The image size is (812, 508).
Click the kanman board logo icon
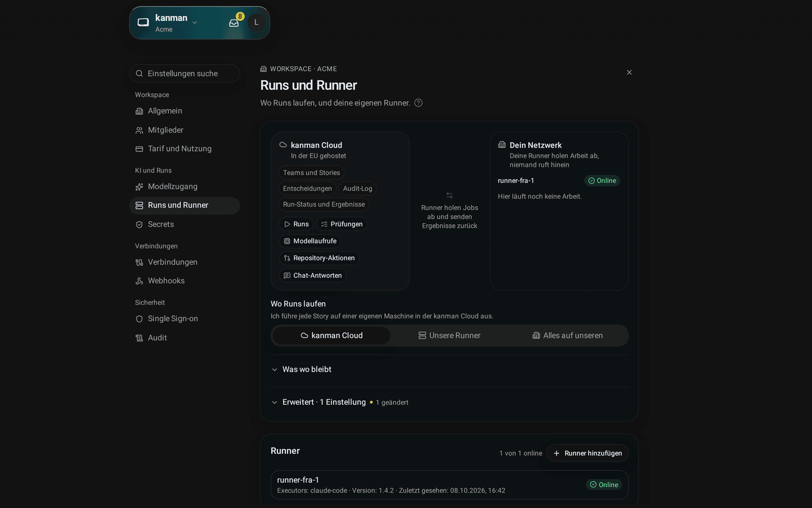click(x=143, y=23)
